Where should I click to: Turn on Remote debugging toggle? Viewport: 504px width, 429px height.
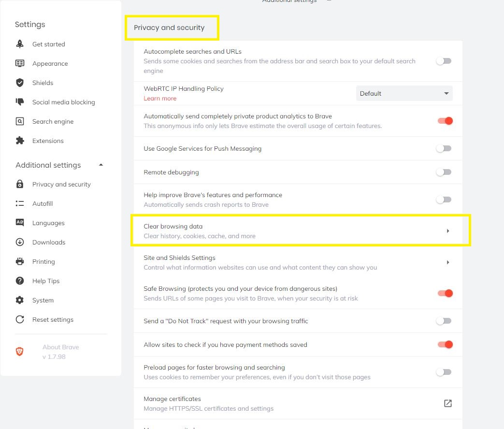point(444,172)
